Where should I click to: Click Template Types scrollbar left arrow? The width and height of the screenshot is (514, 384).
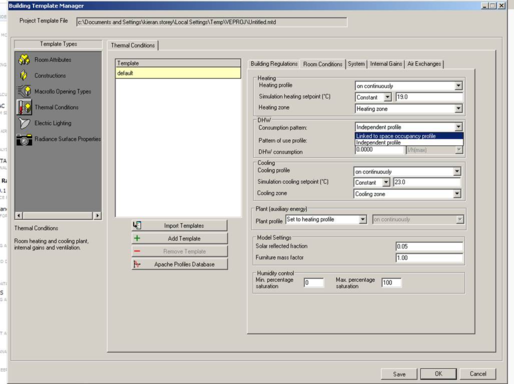pos(19,216)
